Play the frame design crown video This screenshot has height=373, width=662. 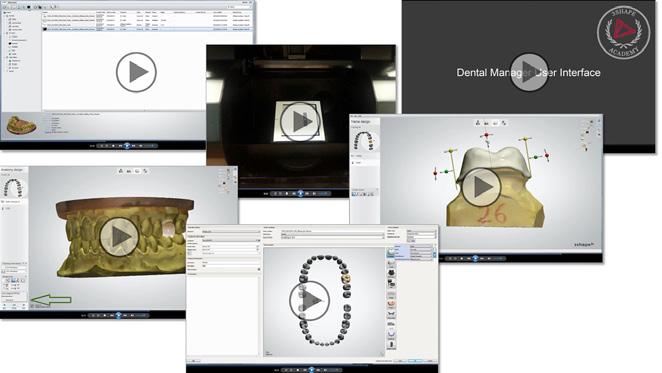pyautogui.click(x=481, y=187)
